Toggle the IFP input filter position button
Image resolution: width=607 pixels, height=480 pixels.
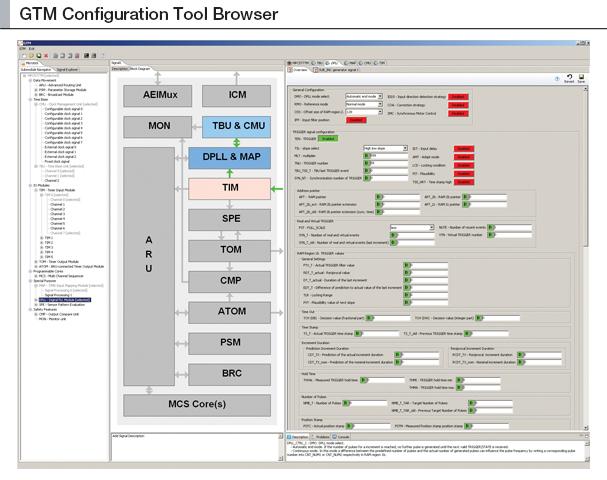(x=355, y=120)
